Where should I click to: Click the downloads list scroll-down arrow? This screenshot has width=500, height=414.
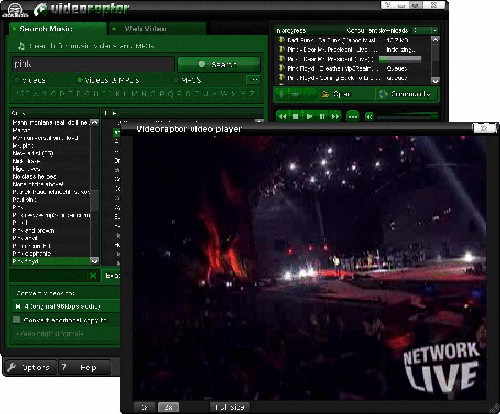click(435, 80)
